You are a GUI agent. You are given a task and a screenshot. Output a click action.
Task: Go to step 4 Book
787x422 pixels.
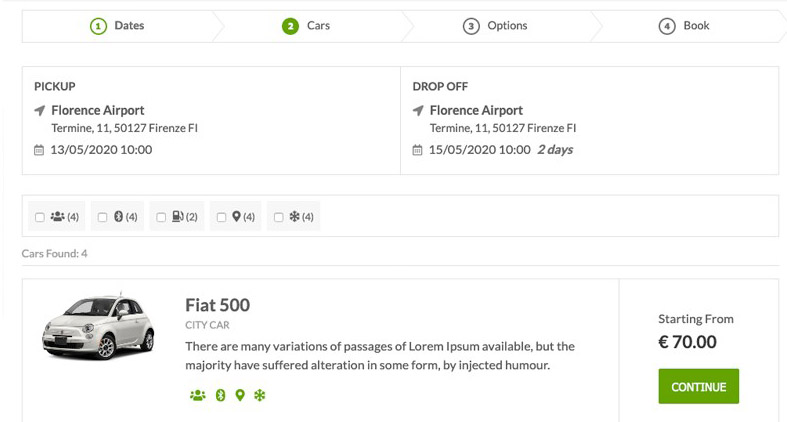point(685,26)
